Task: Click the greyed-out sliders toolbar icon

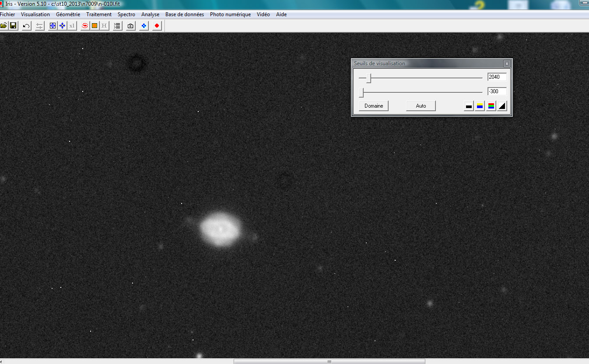Action: click(x=39, y=26)
